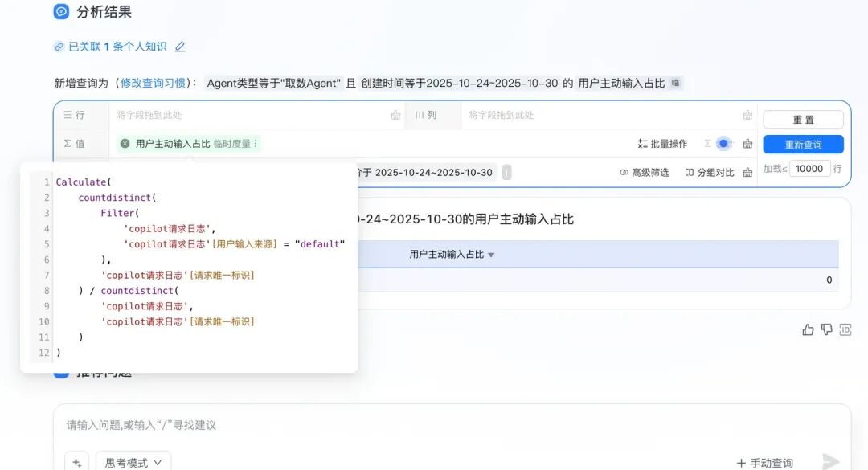Click the blue 重新查询 button
Viewport: 868px width, 470px height.
(803, 145)
